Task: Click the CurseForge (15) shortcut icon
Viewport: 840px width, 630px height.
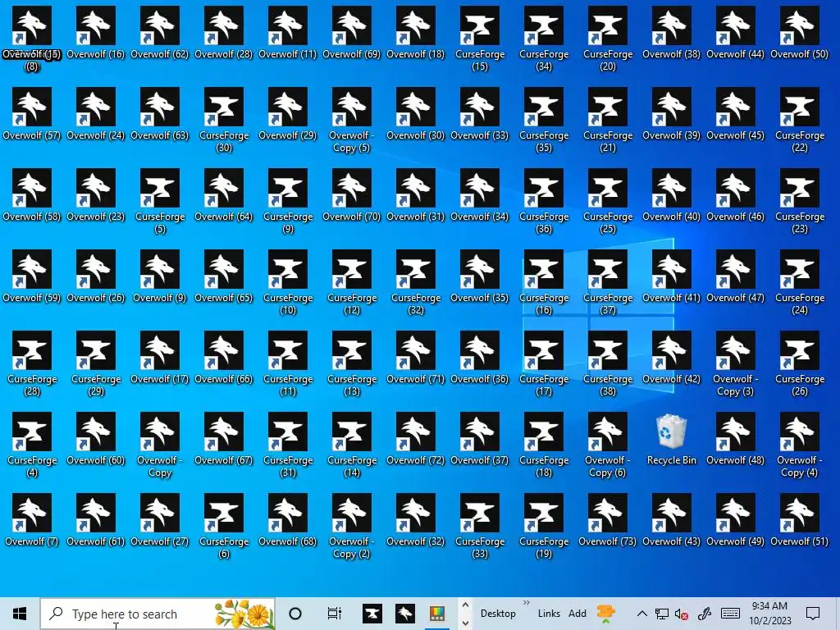Action: pyautogui.click(x=479, y=39)
